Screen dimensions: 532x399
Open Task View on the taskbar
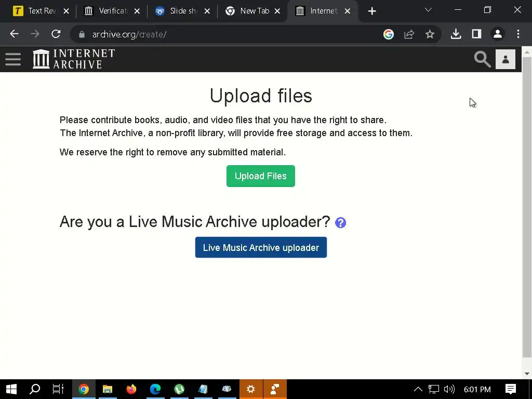tap(58, 389)
